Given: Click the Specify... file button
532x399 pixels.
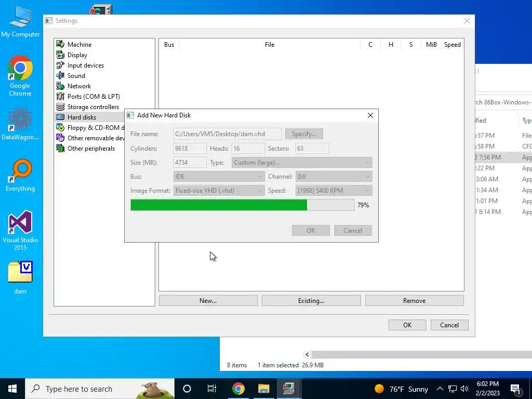Looking at the screenshot, I should click(x=304, y=134).
